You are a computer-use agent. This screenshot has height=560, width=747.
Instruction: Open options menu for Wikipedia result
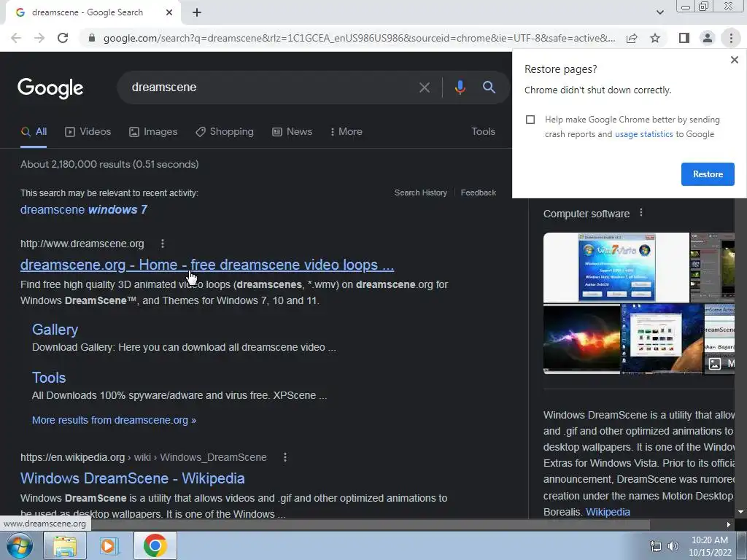click(x=285, y=457)
